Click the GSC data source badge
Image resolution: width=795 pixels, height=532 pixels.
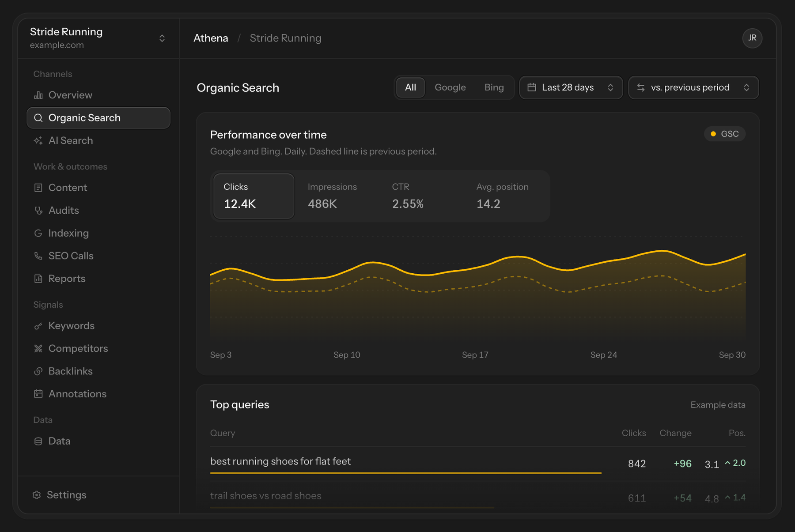pyautogui.click(x=725, y=134)
